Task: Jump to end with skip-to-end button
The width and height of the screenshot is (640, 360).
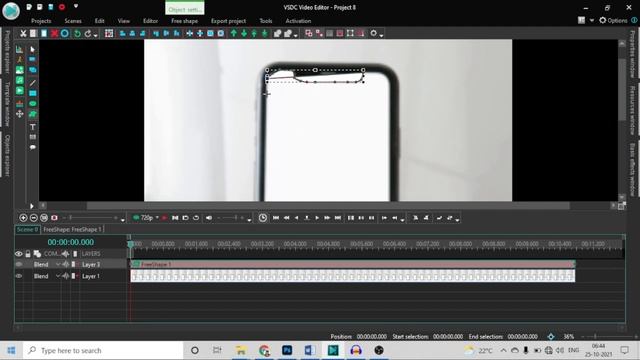Action: tap(338, 218)
